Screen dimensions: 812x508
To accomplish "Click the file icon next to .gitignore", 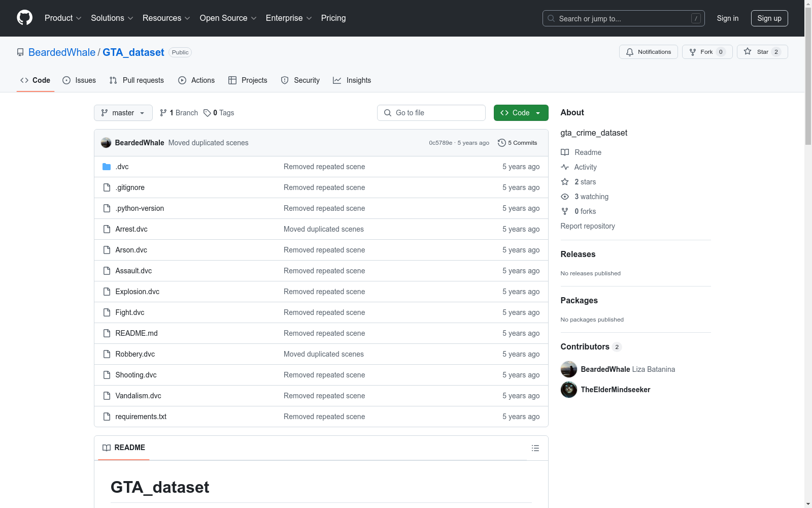I will point(107,187).
